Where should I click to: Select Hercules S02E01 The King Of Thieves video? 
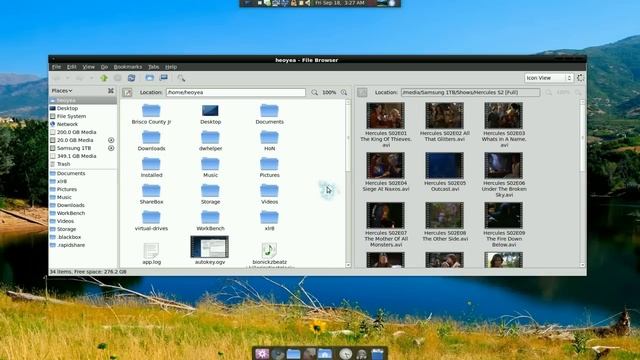tap(385, 116)
